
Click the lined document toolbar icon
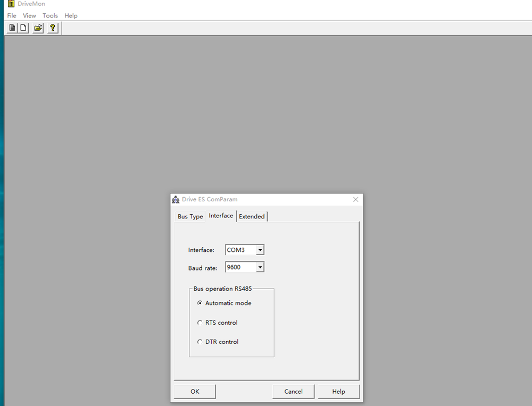click(x=12, y=28)
